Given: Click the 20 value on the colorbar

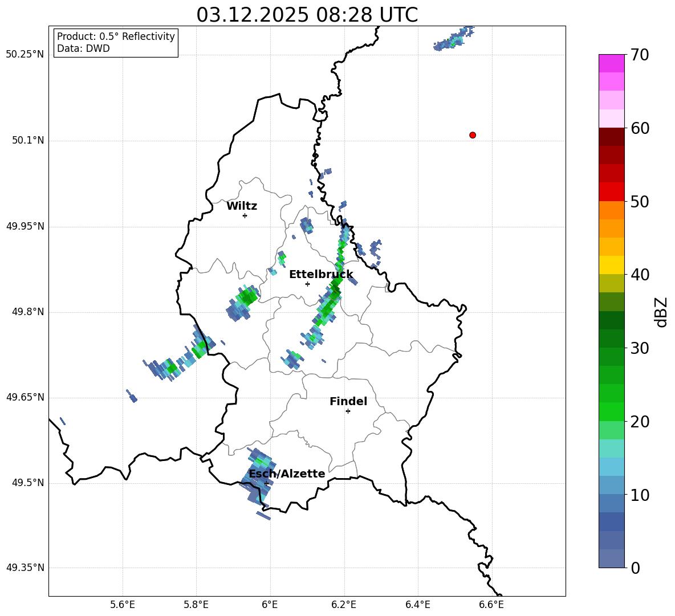Looking at the screenshot, I should click(640, 422).
